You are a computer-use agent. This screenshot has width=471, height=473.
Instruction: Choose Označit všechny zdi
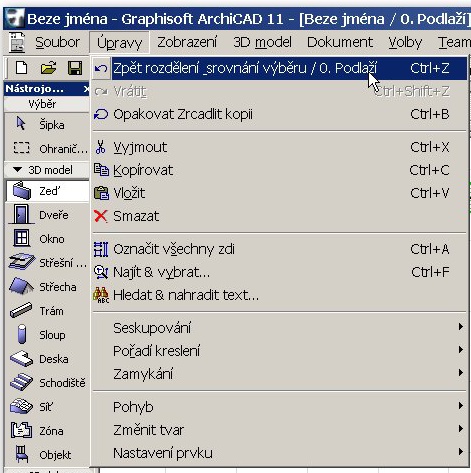tap(280, 249)
